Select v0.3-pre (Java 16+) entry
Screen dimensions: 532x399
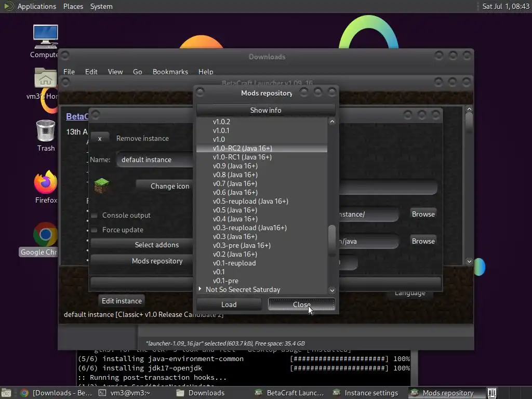tap(262, 245)
